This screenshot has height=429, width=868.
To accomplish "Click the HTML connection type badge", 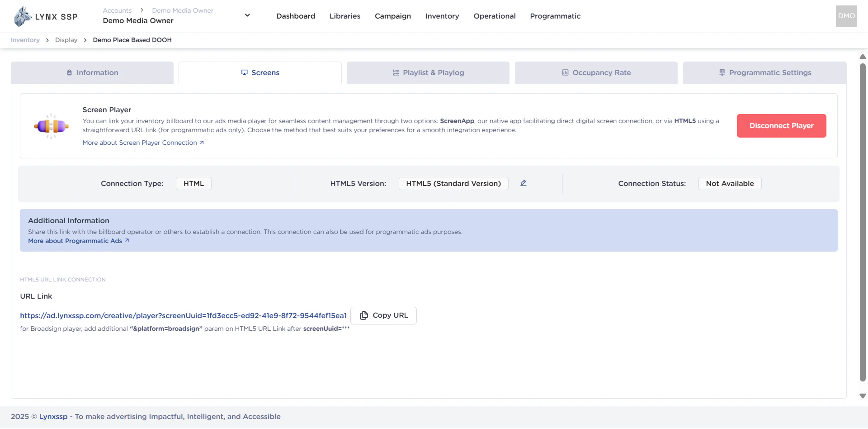I will tap(193, 184).
